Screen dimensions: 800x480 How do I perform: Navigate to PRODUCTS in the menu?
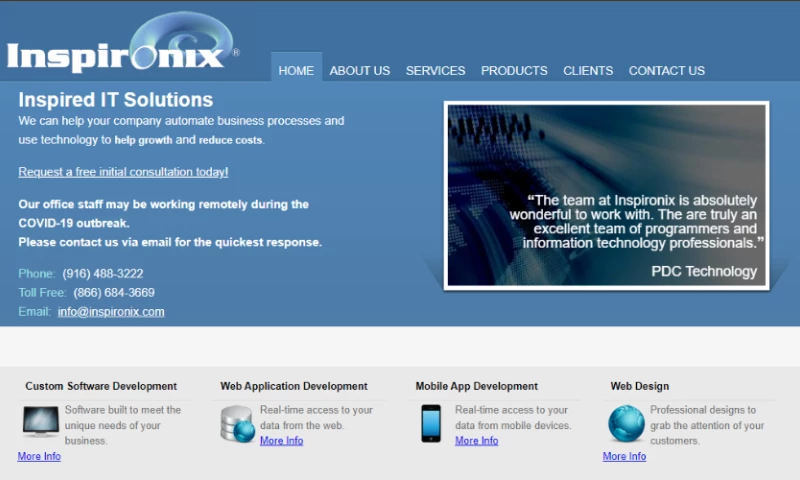pyautogui.click(x=514, y=70)
